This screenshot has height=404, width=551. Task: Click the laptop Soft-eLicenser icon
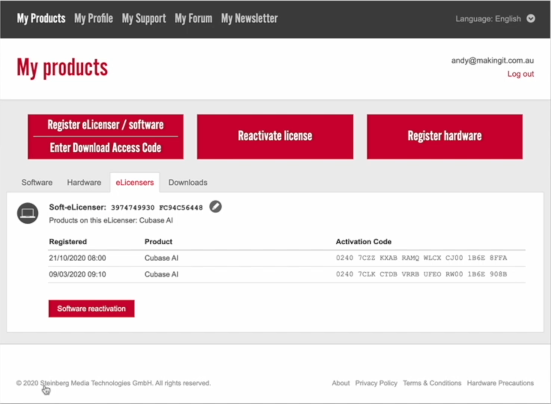point(28,213)
